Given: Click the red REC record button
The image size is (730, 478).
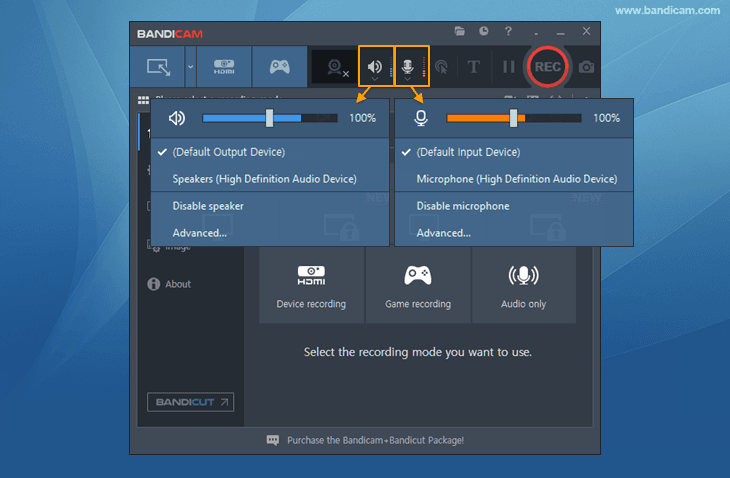Looking at the screenshot, I should (x=547, y=67).
